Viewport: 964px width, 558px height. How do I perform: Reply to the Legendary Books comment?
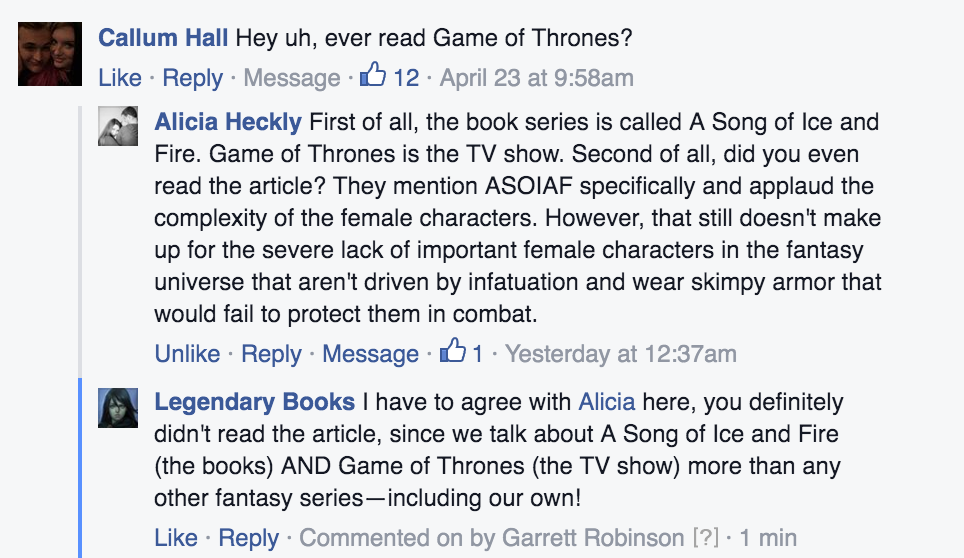[248, 538]
